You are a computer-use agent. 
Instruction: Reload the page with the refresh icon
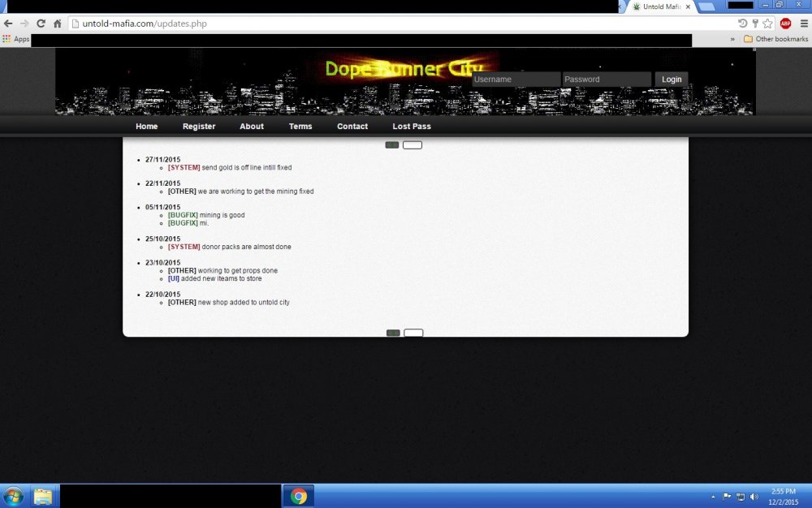click(41, 24)
